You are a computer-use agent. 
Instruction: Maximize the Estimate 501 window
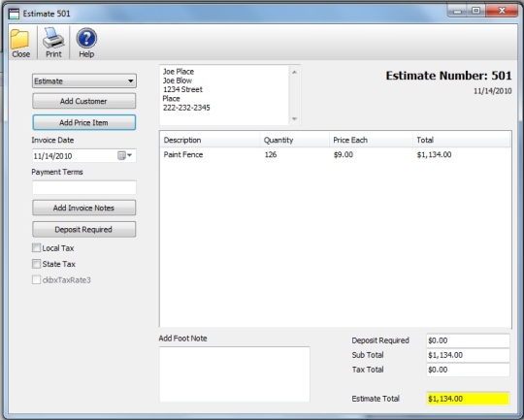pyautogui.click(x=475, y=11)
